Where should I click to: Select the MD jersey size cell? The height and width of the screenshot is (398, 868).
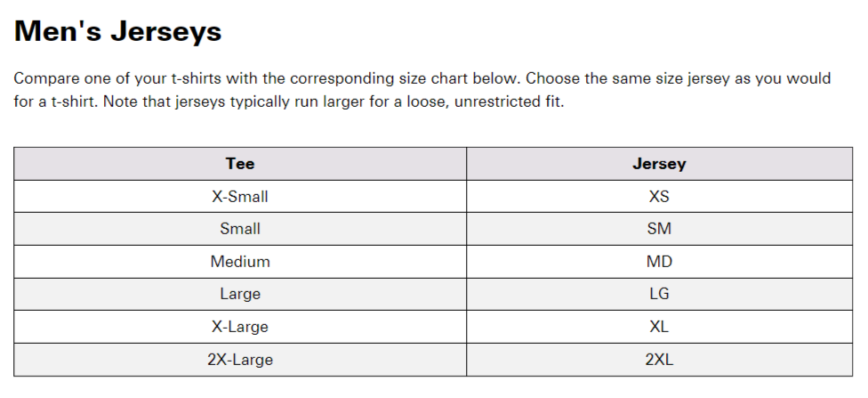[x=659, y=262]
